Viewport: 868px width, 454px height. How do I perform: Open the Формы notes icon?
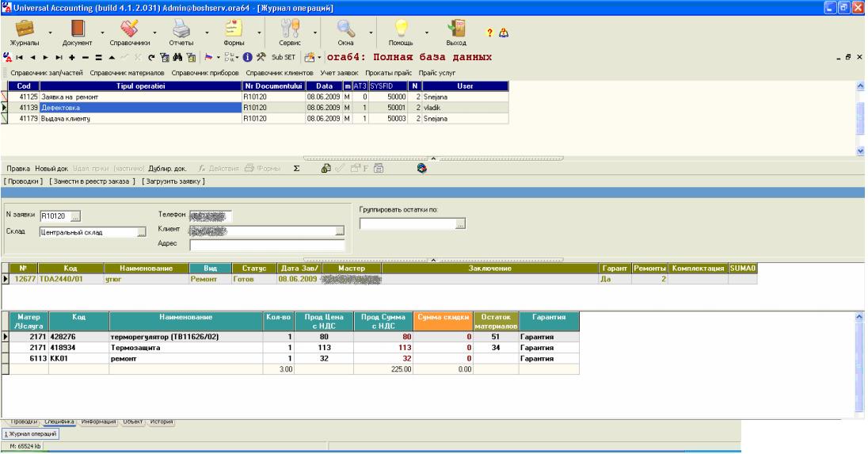(234, 29)
